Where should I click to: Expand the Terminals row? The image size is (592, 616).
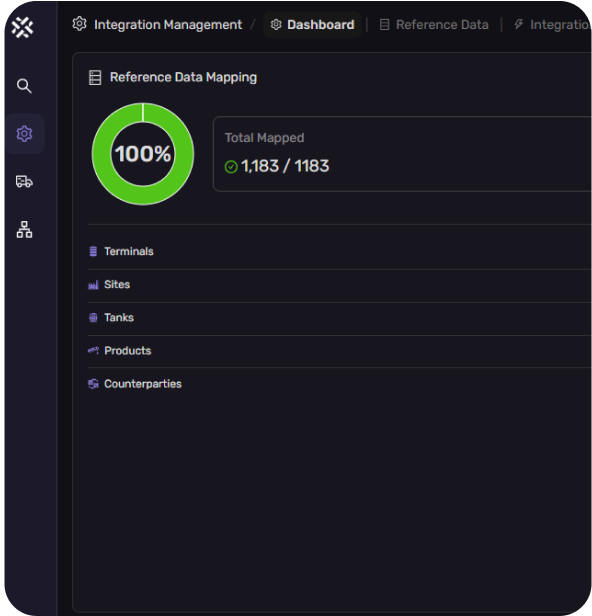tap(340, 251)
